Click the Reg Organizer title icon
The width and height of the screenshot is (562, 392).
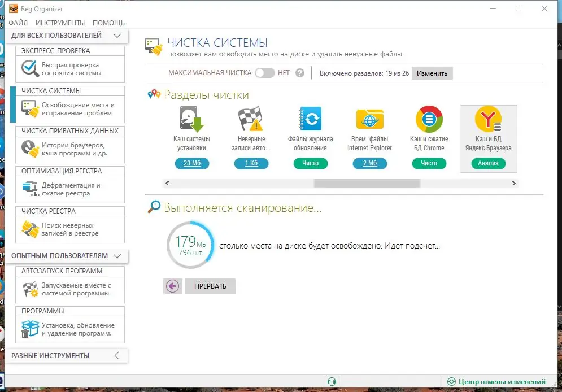[14, 8]
